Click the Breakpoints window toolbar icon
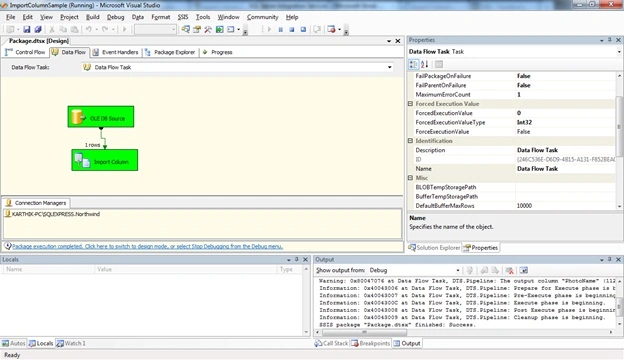Screen dimensions: 624x360 click(331, 29)
